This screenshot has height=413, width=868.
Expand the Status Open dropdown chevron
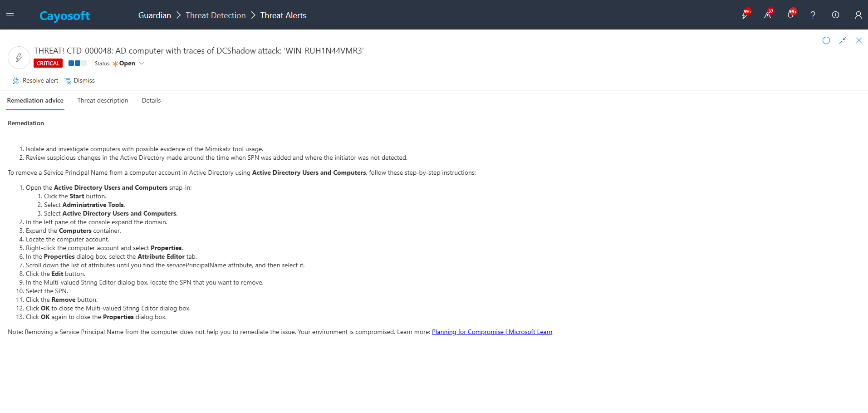142,64
